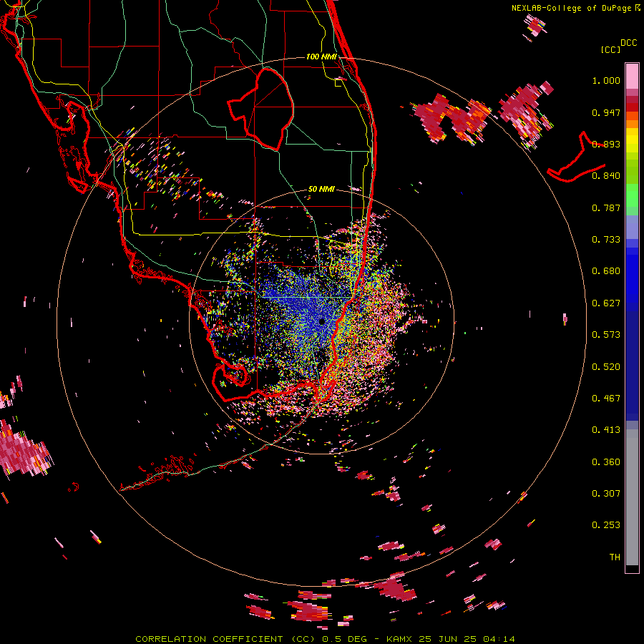Click the 0.520 scale value
The height and width of the screenshot is (644, 644).
(606, 367)
